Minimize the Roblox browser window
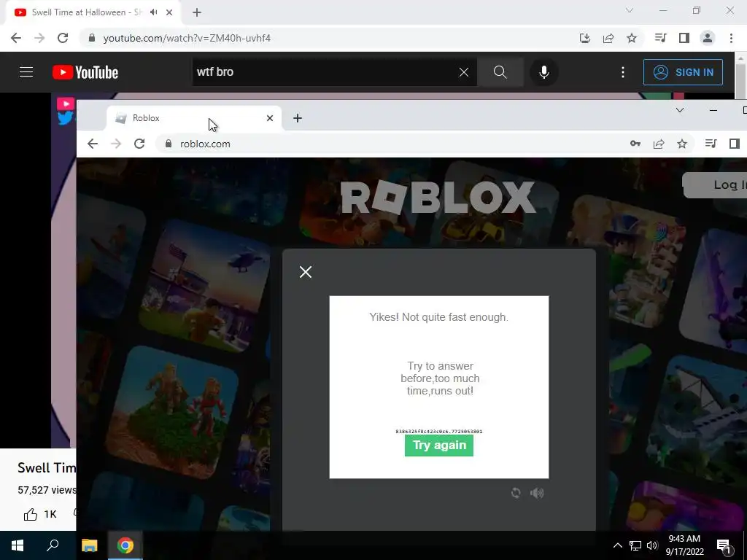 coord(713,111)
